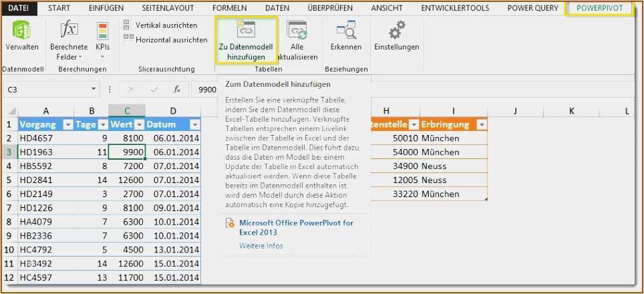Click the Berechnete Felder fx icon
Viewport: 644px width, 294px height.
pos(69,30)
